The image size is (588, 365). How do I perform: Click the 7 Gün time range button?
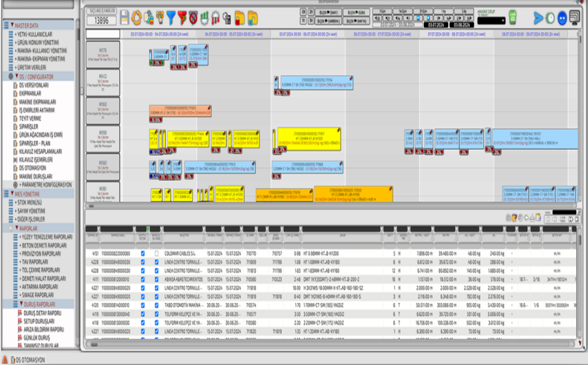tap(383, 11)
